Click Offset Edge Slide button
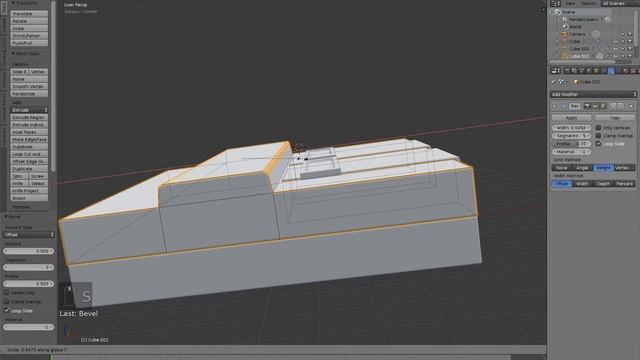The image size is (640, 360). [x=29, y=161]
